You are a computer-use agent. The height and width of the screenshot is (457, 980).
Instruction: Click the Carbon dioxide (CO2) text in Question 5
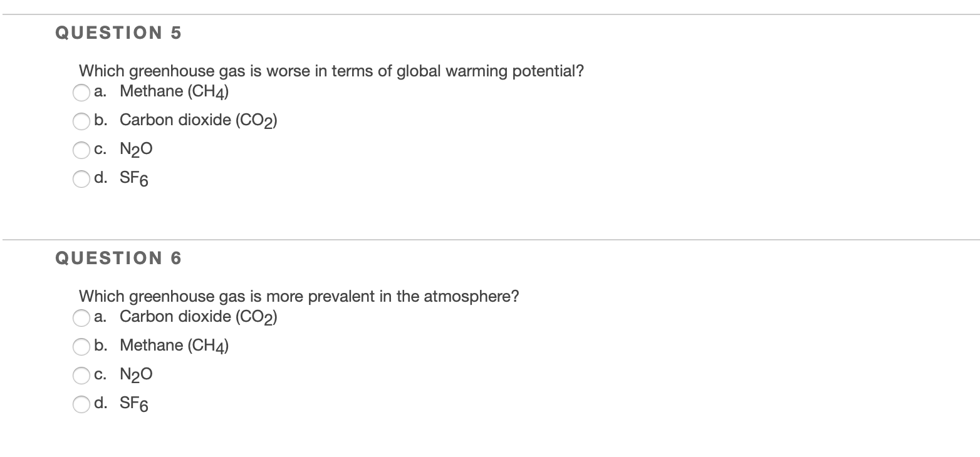(199, 120)
